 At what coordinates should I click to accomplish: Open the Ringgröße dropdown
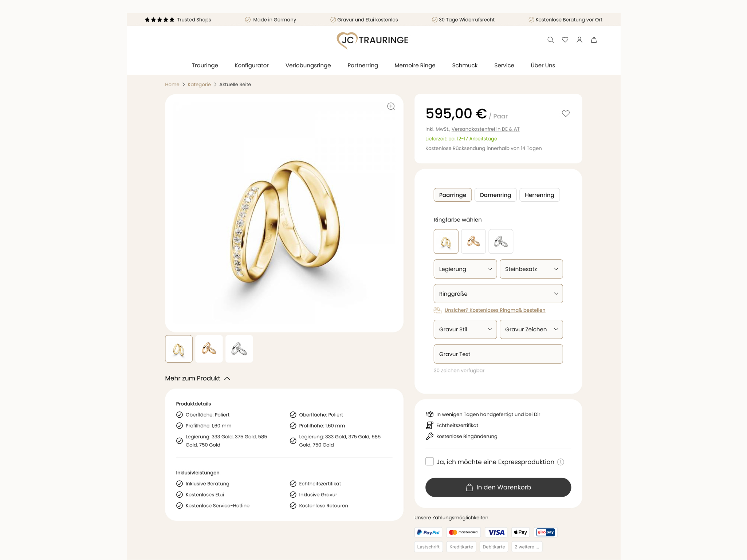coord(498,294)
